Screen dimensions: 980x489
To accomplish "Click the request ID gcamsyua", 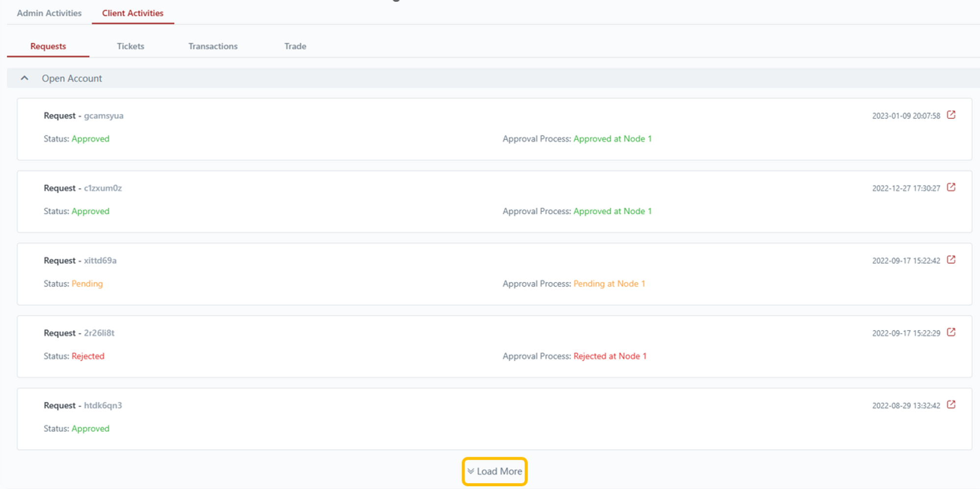I will (x=103, y=116).
